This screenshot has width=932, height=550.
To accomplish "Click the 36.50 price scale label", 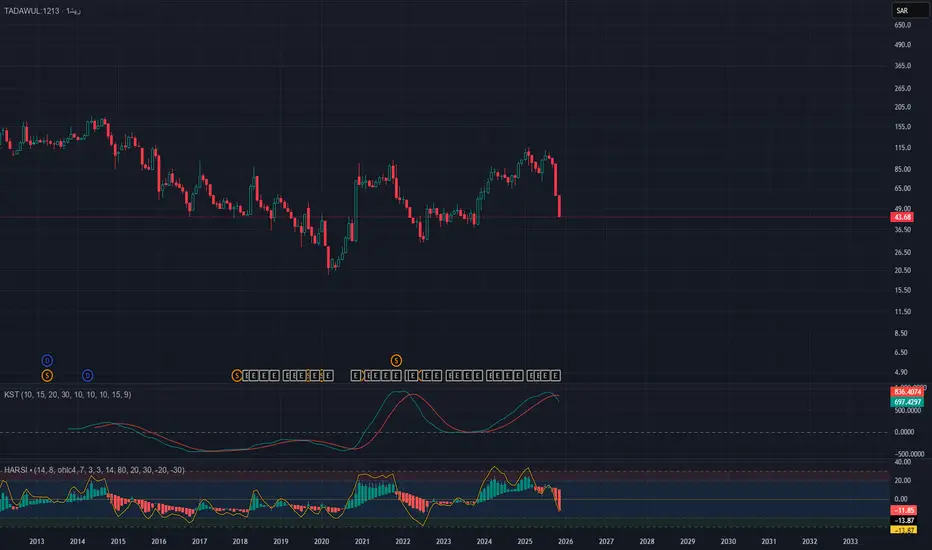I will (x=902, y=230).
